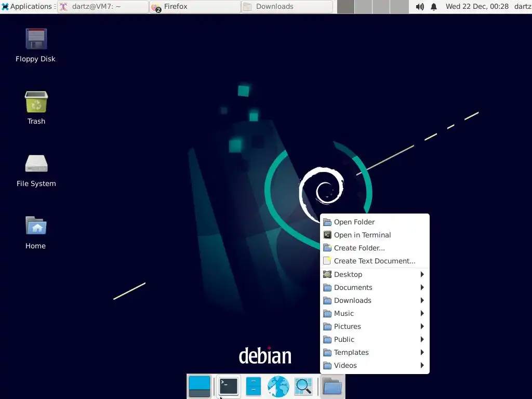Click the Public folder icon in menu

(327, 339)
